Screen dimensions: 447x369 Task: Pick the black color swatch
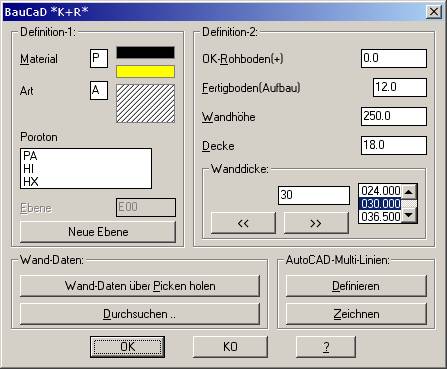click(x=145, y=53)
